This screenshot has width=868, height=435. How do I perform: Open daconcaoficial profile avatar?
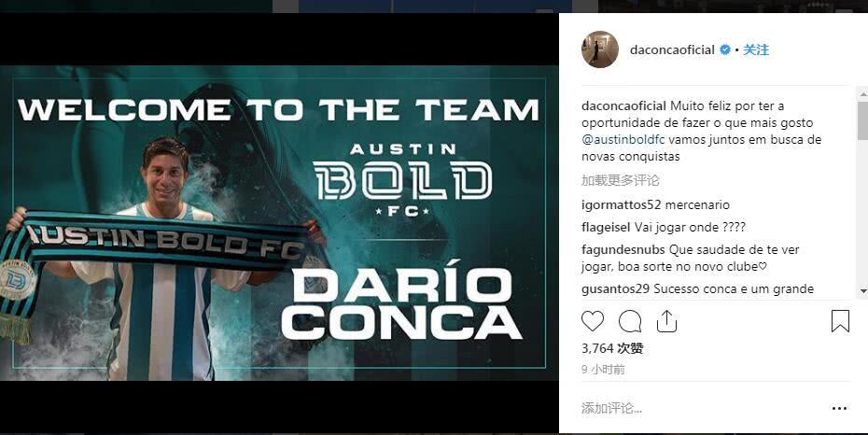600,49
